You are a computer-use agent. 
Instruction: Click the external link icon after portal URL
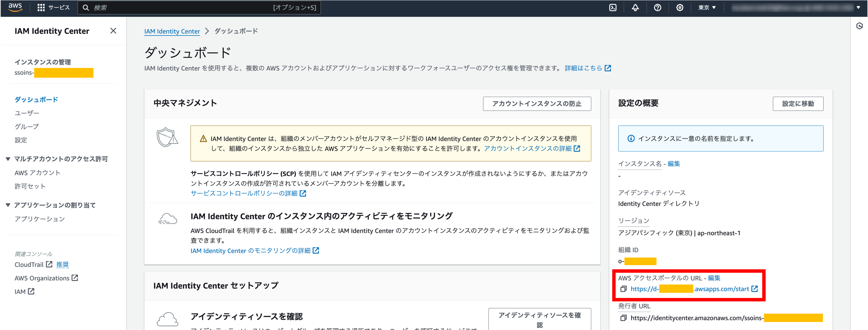[x=755, y=289]
